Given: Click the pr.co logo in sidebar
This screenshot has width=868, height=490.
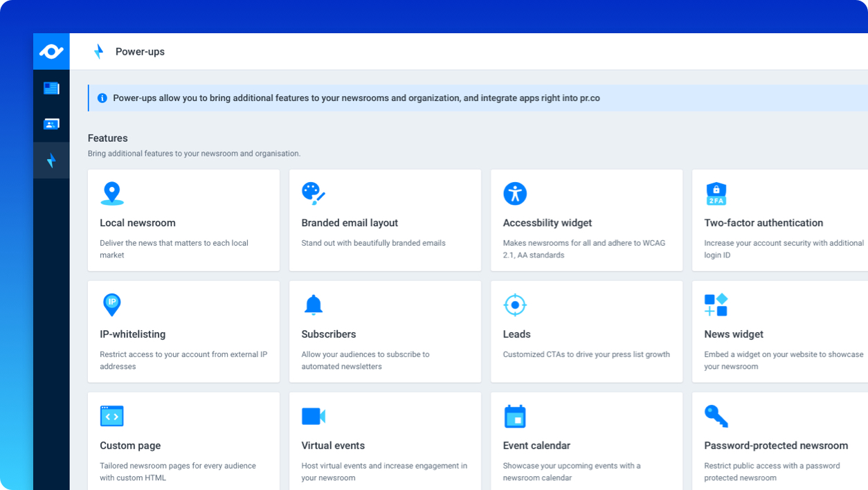Looking at the screenshot, I should pyautogui.click(x=51, y=51).
